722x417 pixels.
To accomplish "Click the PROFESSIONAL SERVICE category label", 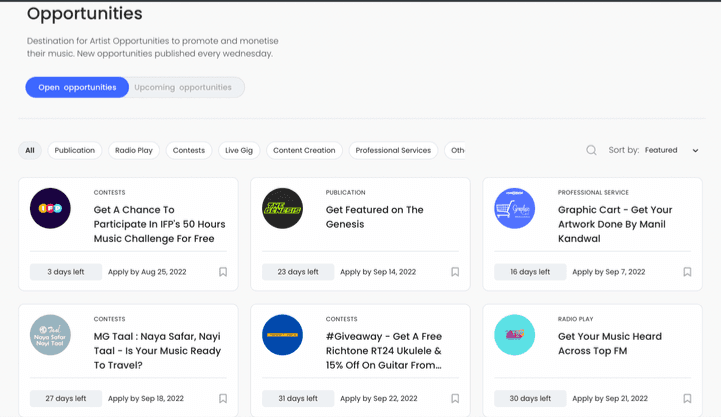I will click(x=593, y=192).
